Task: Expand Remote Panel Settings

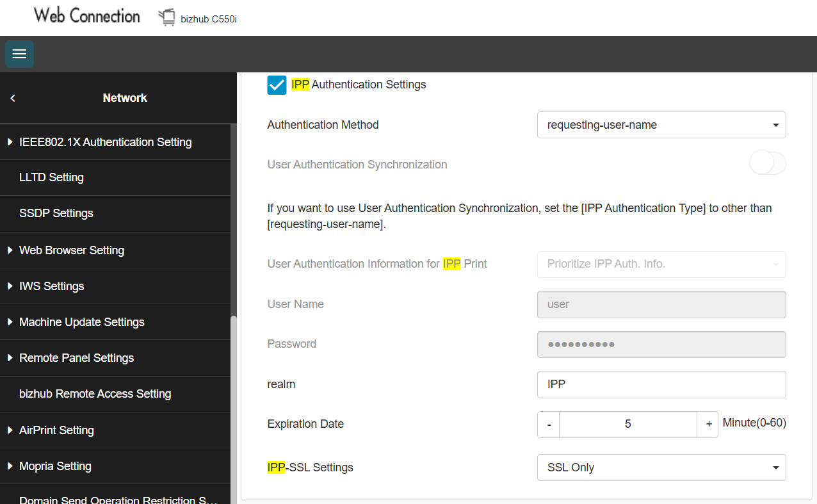Action: tap(76, 358)
